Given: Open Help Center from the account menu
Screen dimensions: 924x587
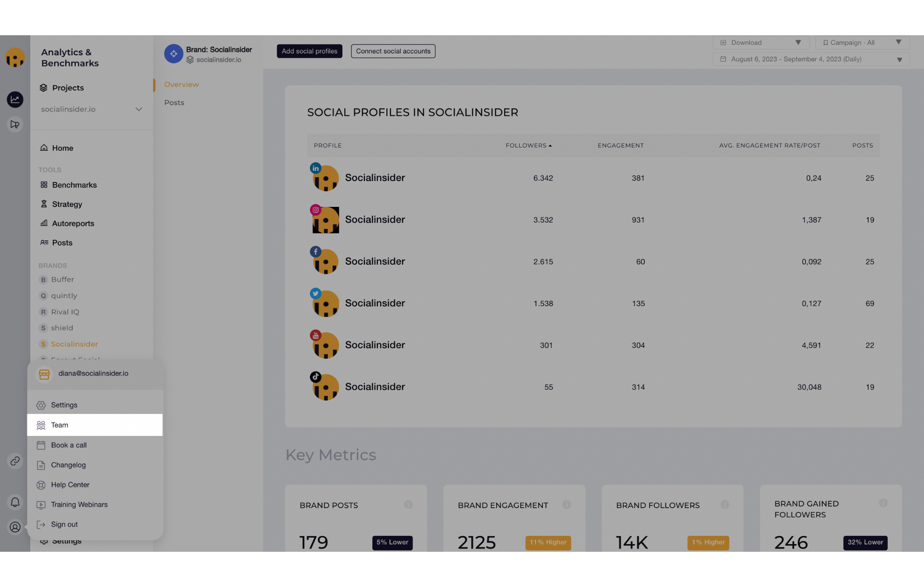Looking at the screenshot, I should point(95,485).
